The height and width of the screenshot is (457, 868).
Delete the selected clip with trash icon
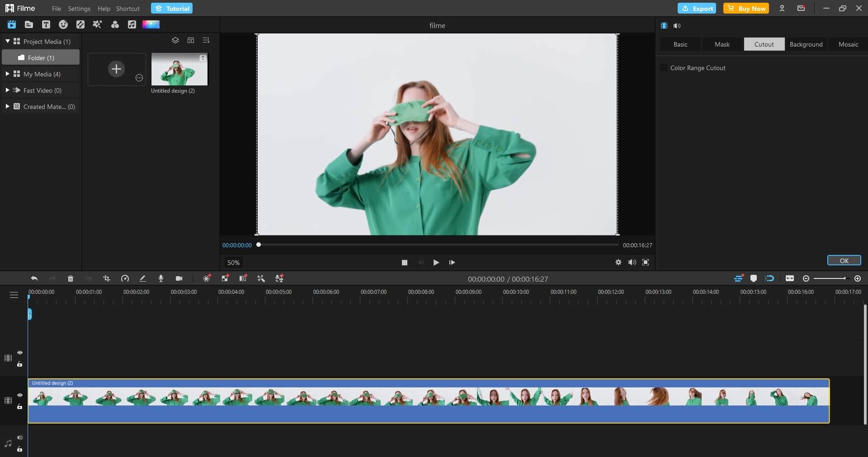click(71, 278)
